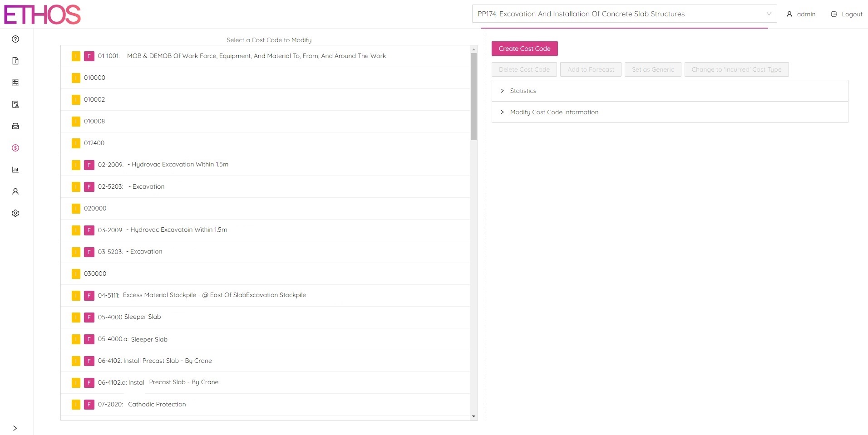Click the user profile sidebar icon
This screenshot has height=435, width=868.
tap(15, 191)
